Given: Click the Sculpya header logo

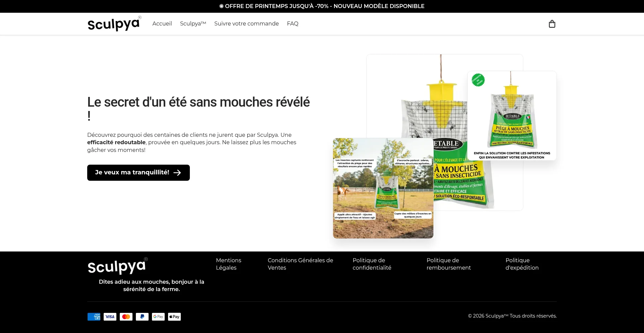Looking at the screenshot, I should (114, 24).
